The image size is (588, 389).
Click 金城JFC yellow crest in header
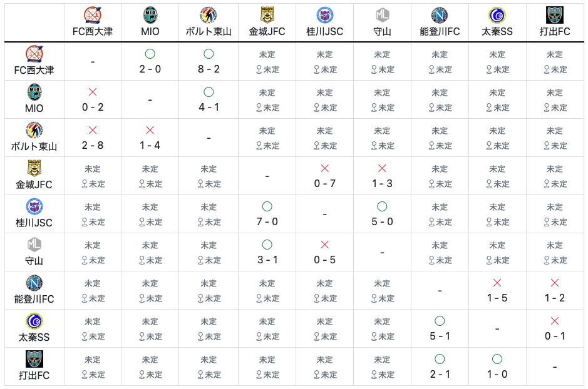coord(267,15)
